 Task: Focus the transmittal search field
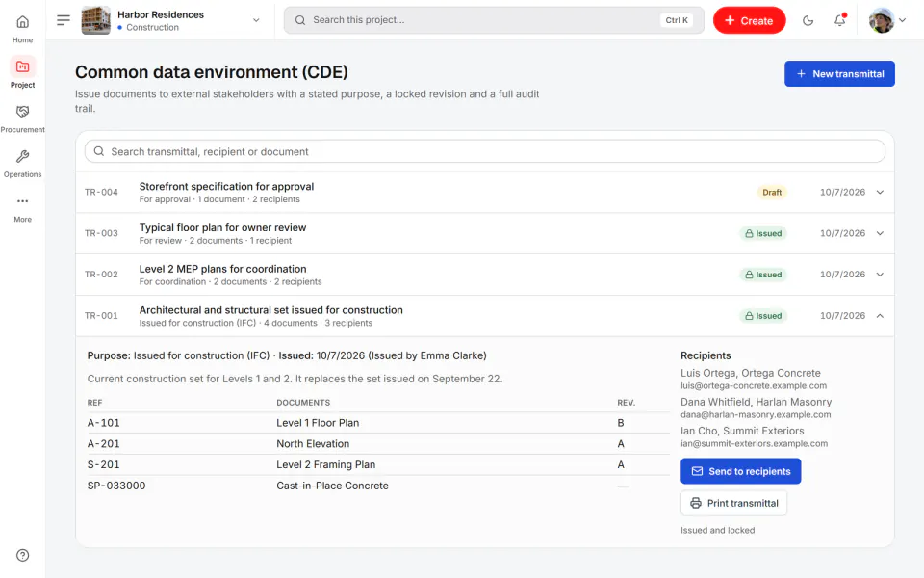485,151
